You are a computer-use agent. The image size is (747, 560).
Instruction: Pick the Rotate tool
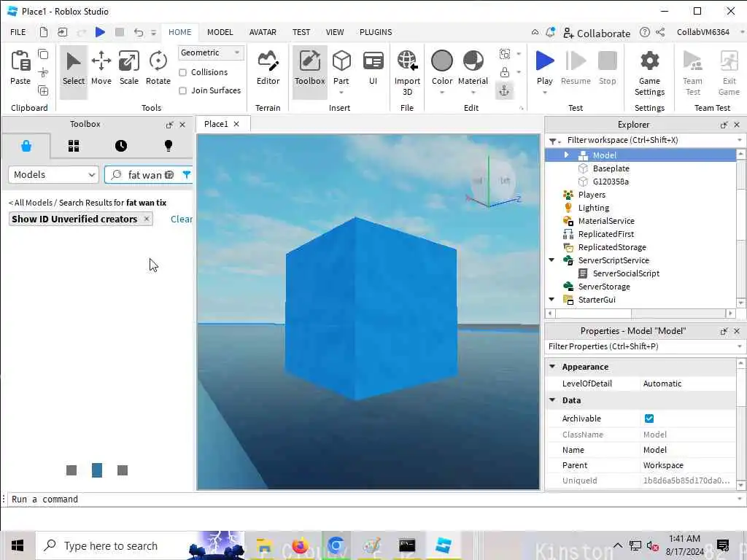[158, 69]
